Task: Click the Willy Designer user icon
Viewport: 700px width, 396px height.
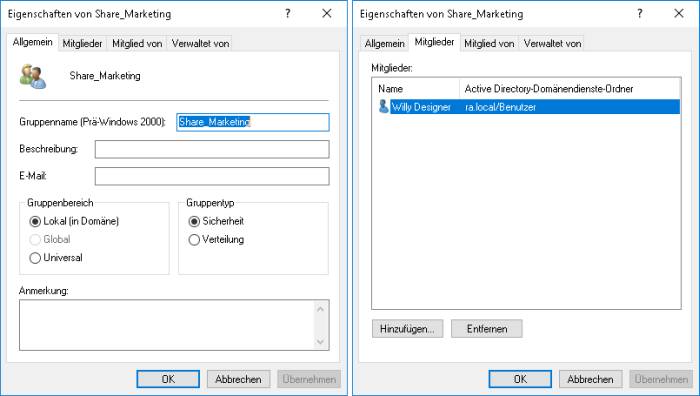Action: click(x=383, y=106)
